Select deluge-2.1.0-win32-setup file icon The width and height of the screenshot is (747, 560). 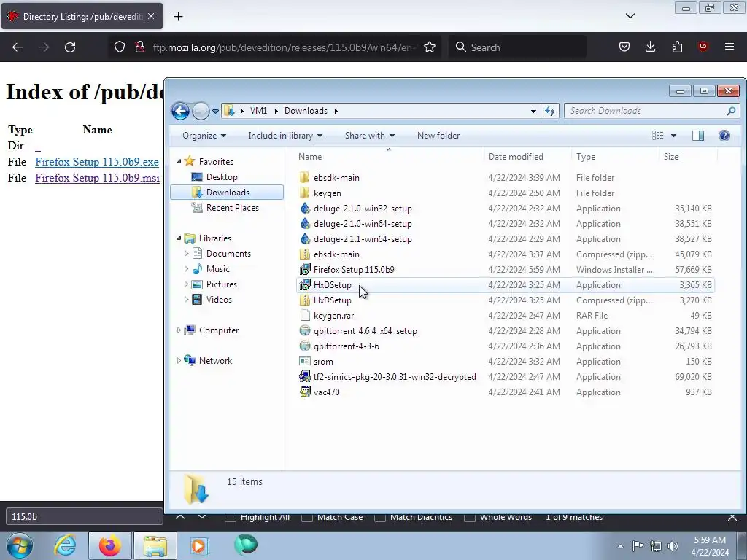click(305, 208)
